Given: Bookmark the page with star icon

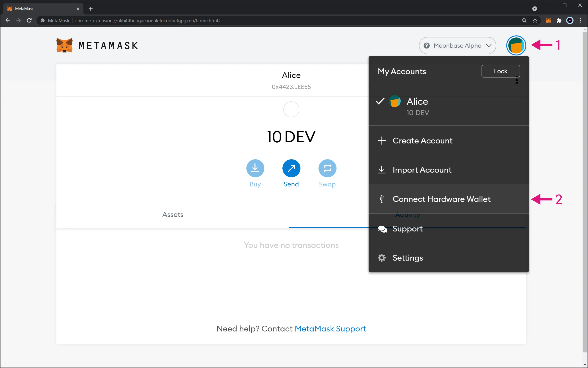Looking at the screenshot, I should click(x=535, y=20).
